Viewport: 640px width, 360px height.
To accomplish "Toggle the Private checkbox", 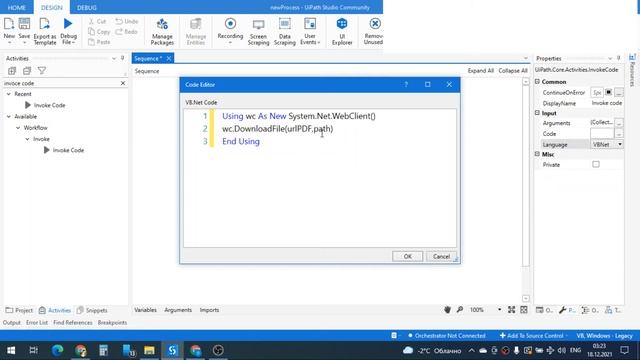I will tap(596, 164).
